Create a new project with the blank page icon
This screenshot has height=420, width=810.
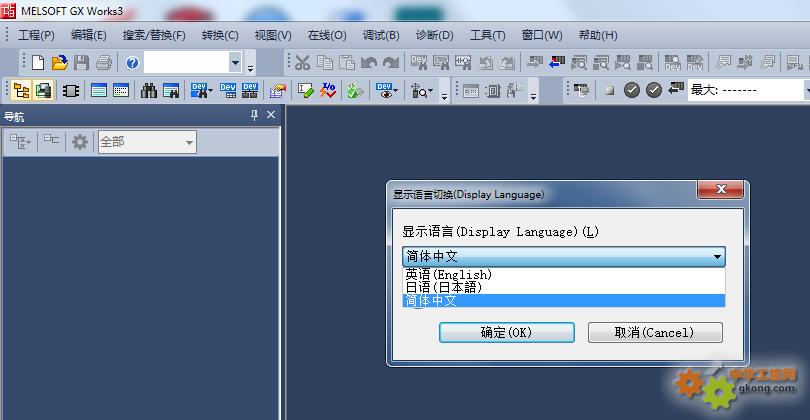38,63
